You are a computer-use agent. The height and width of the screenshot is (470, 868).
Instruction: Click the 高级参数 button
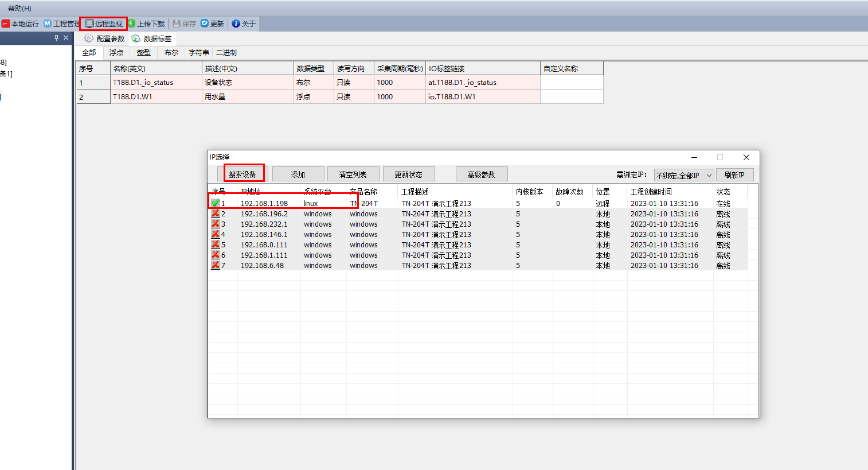(481, 174)
